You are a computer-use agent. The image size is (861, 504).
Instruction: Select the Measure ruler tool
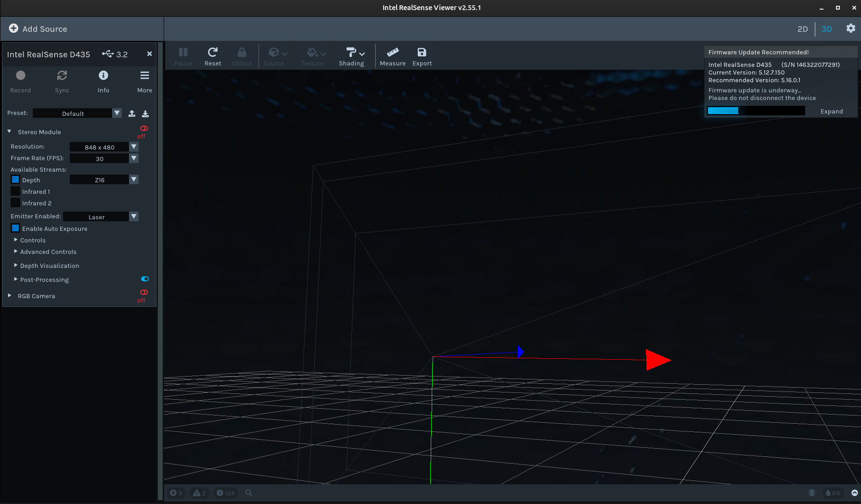point(393,52)
